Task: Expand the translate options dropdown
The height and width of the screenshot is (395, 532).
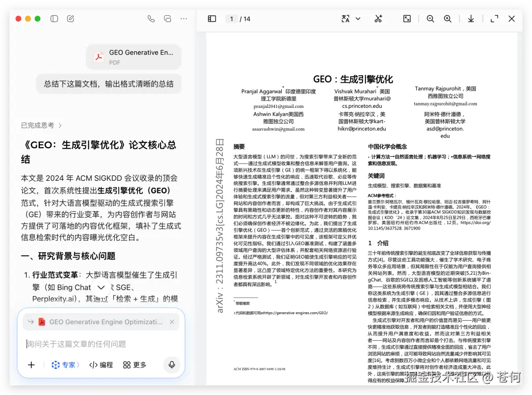Action: pyautogui.click(x=358, y=18)
